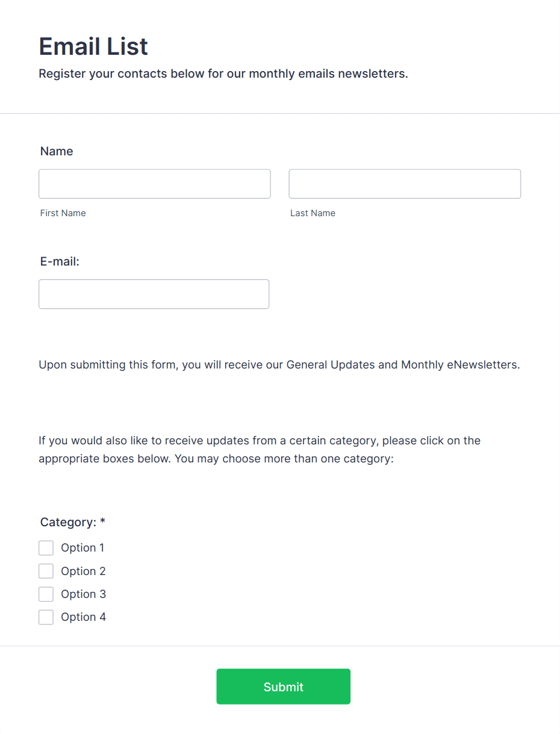Screen dimensions: 560x734
Task: Click the Last Name caption text
Action: (313, 213)
